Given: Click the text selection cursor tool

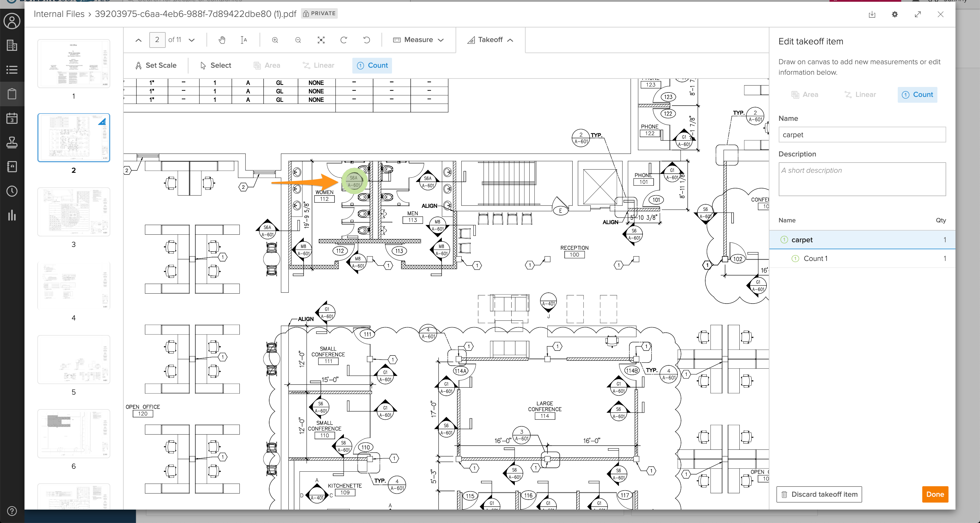Looking at the screenshot, I should (x=244, y=40).
